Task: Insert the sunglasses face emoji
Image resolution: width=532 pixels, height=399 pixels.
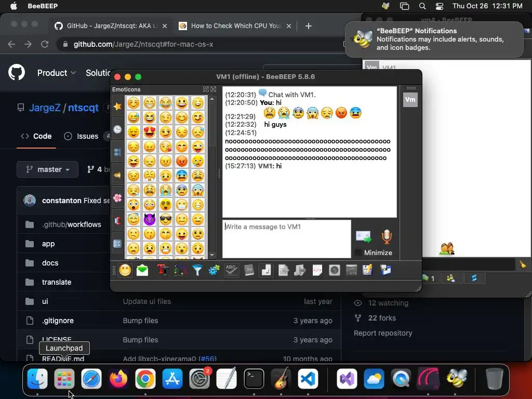Action: click(166, 220)
